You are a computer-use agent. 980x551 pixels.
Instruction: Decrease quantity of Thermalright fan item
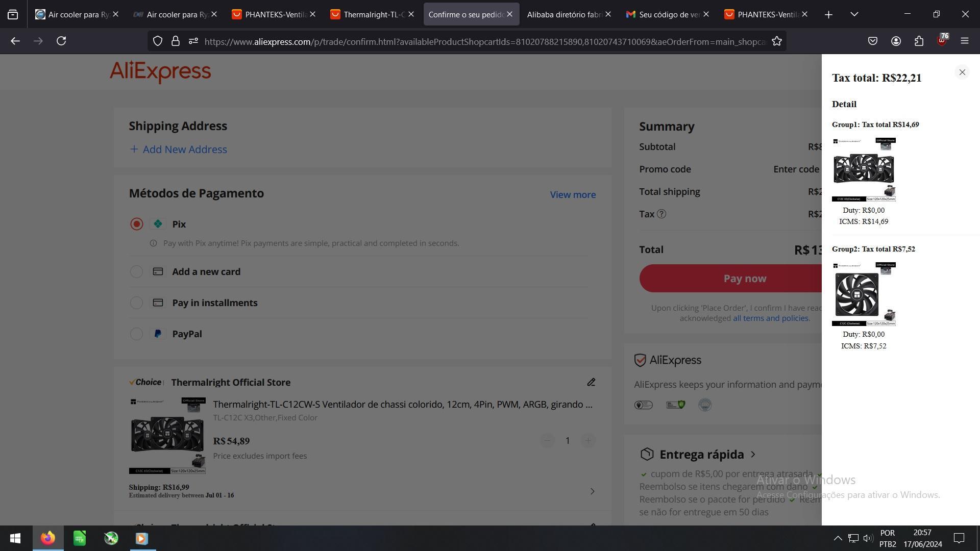click(x=547, y=440)
